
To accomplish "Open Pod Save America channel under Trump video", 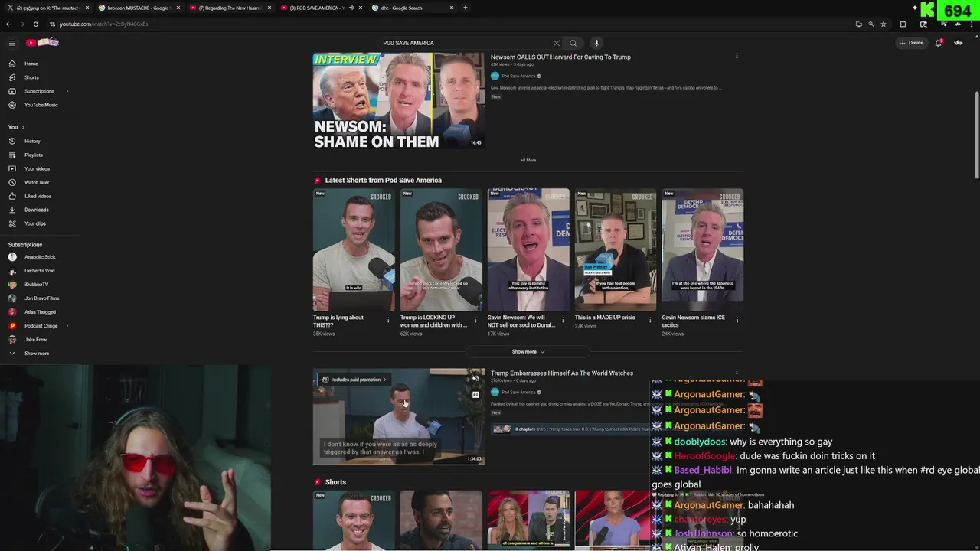I will (518, 392).
